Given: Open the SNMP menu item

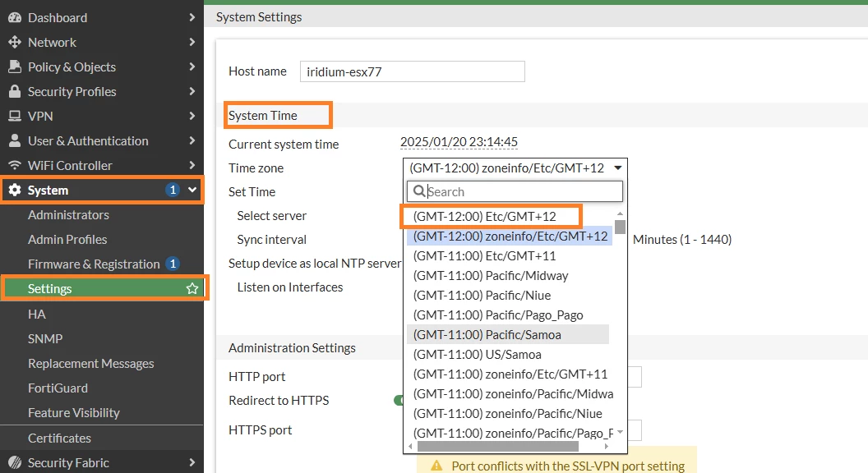Looking at the screenshot, I should tap(45, 338).
